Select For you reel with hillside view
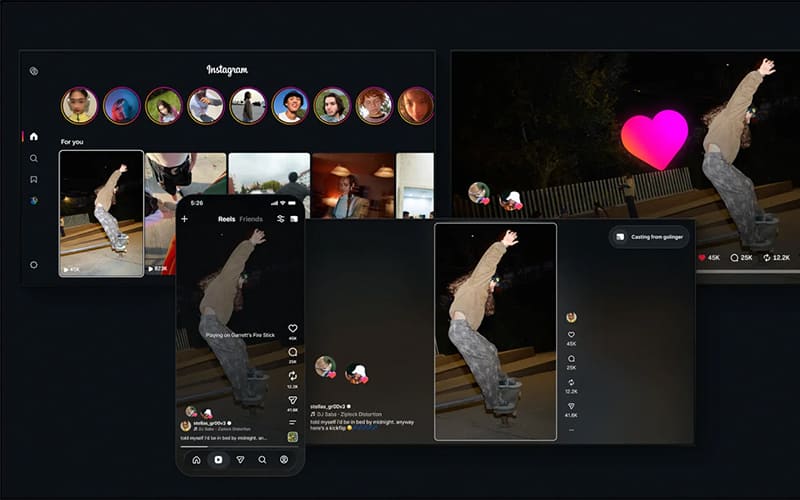This screenshot has width=800, height=500. [269, 186]
